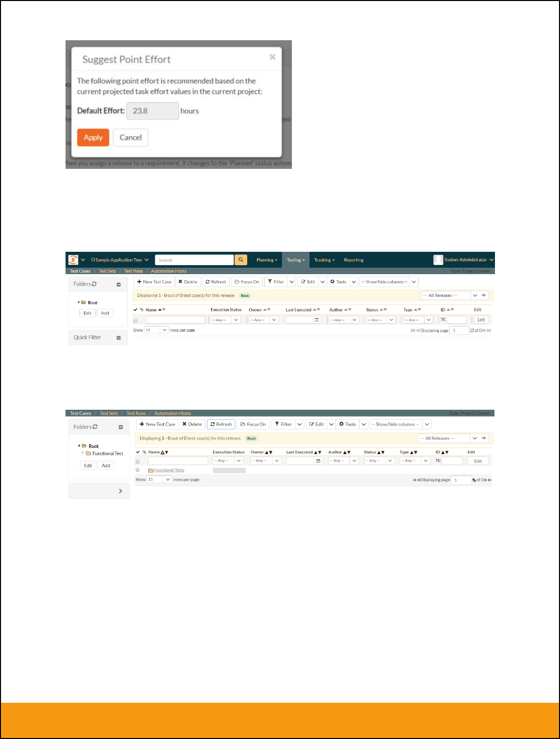Click Filter funnel in upper toolbar
Viewport: 560px width, 739px height.
(x=276, y=282)
